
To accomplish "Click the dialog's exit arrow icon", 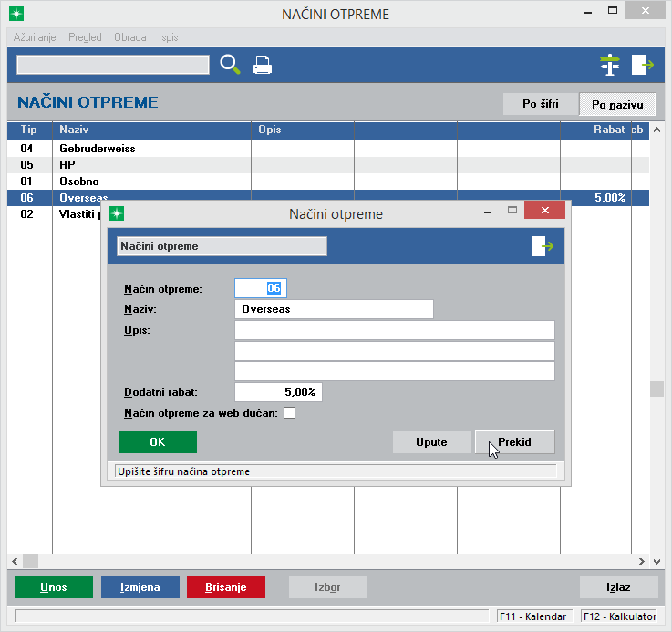I will click(543, 246).
